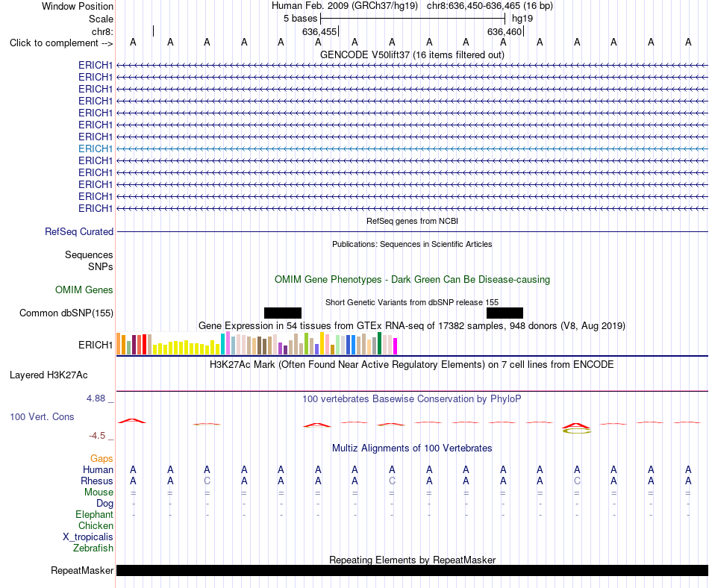This screenshot has height=588, width=709.
Task: Click the chr8: ruler label
Action: pyautogui.click(x=102, y=31)
